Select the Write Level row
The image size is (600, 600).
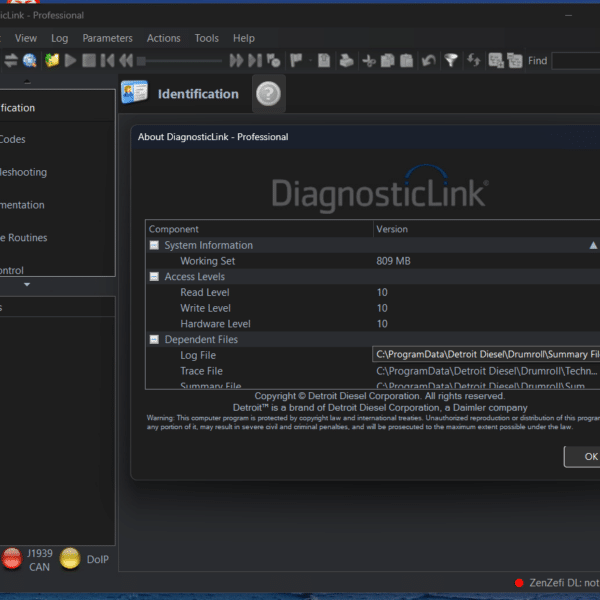pyautogui.click(x=373, y=308)
